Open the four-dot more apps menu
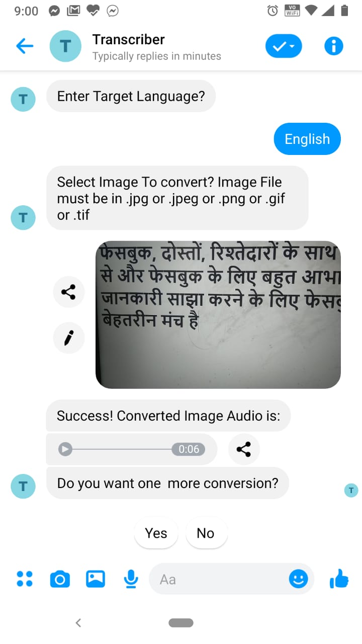Image resolution: width=362 pixels, height=644 pixels. pos(25,579)
